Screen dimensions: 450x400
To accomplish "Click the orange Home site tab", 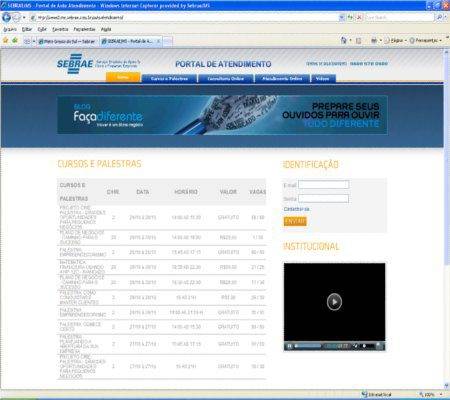I will pos(123,77).
